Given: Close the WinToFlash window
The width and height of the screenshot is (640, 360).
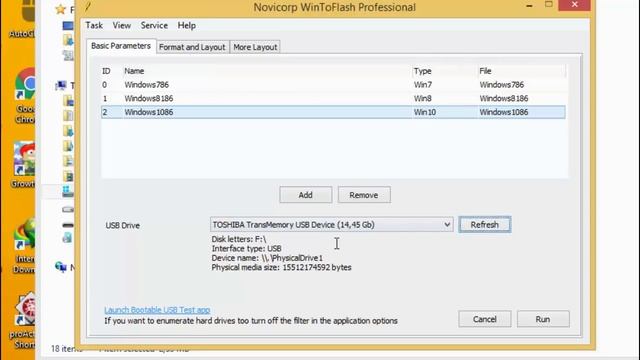Looking at the screenshot, I should point(574,4).
